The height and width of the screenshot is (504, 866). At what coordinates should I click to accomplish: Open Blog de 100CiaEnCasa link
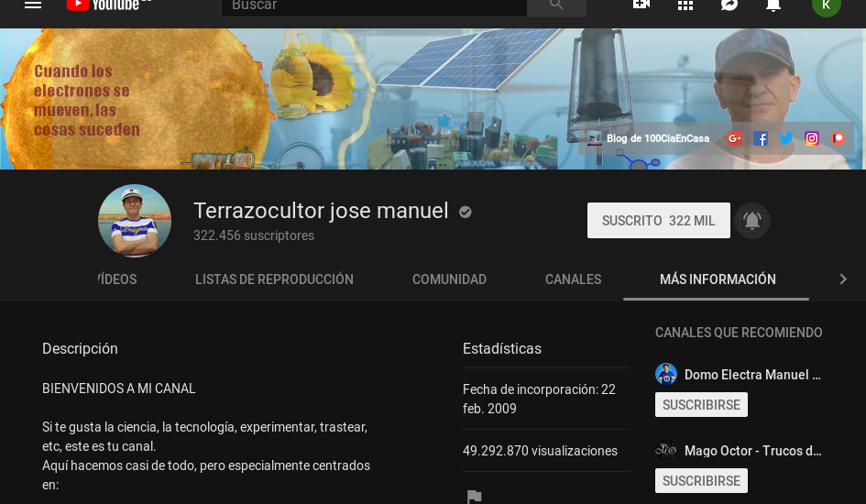coord(657,138)
